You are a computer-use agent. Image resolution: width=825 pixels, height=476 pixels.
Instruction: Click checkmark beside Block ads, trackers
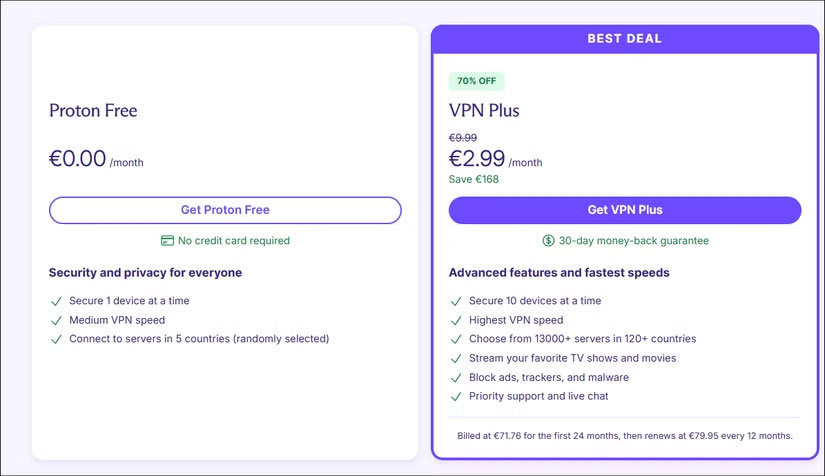pos(455,378)
